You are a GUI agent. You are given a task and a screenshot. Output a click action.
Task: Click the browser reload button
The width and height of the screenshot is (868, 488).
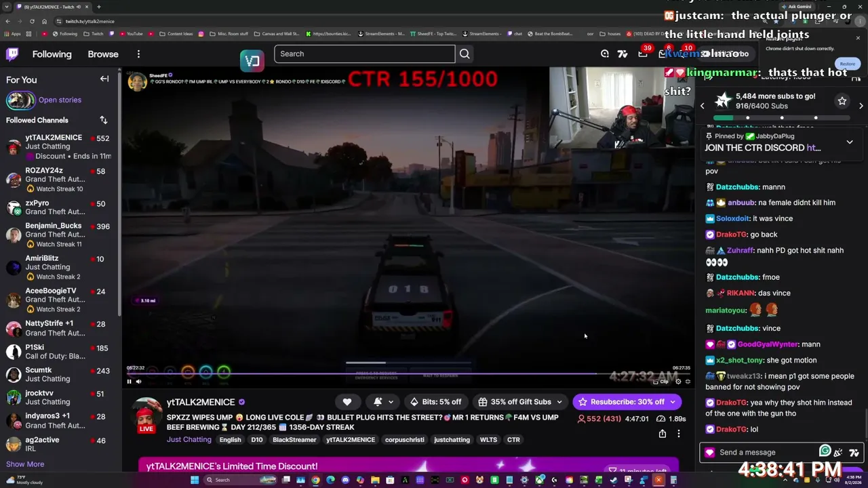pos(33,21)
